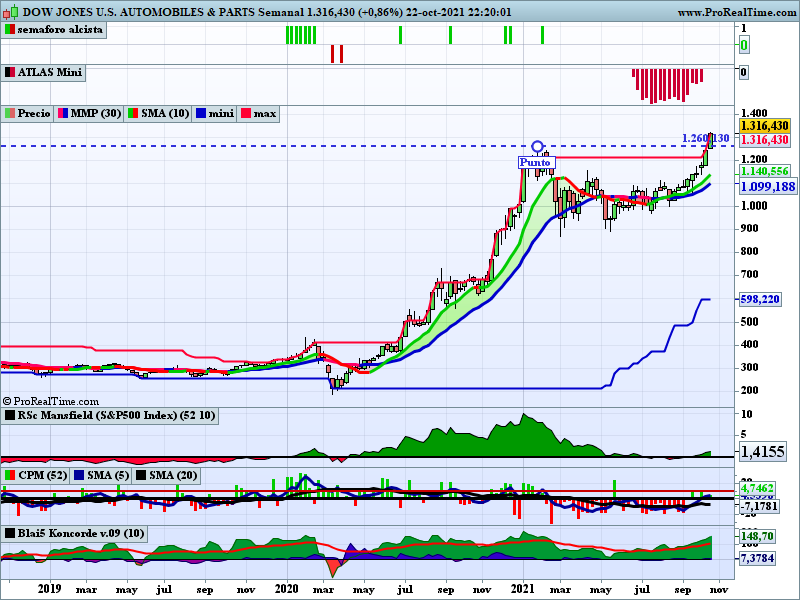Click the blue swatch of the mini legend
800x600 pixels.
[201, 113]
